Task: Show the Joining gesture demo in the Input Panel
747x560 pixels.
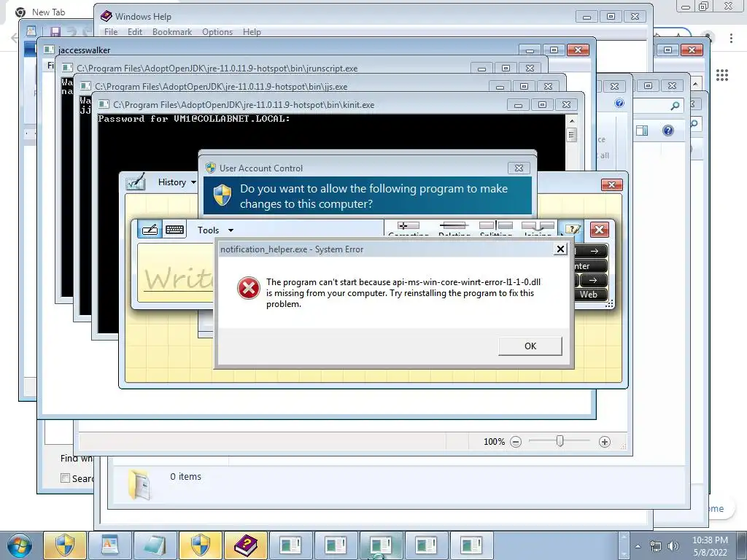Action: pyautogui.click(x=538, y=228)
